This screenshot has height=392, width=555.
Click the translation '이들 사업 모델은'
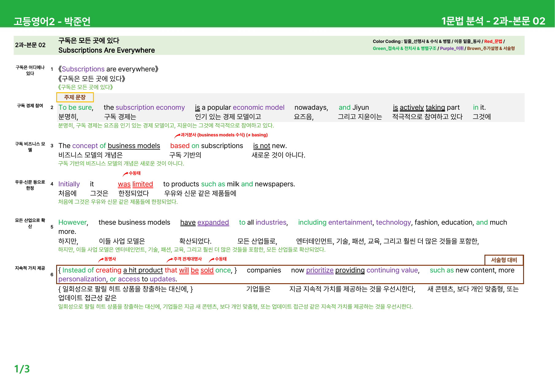(122, 241)
